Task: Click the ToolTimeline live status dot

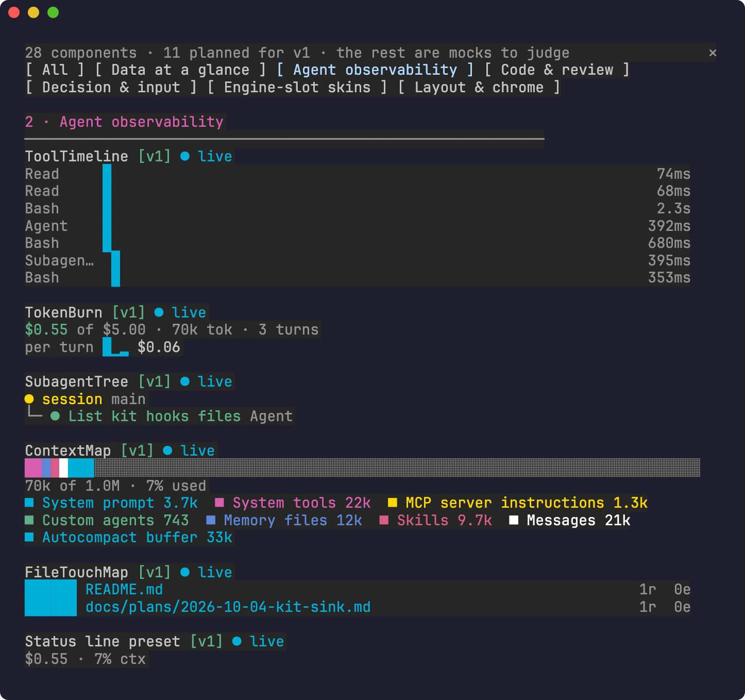Action: pyautogui.click(x=185, y=156)
